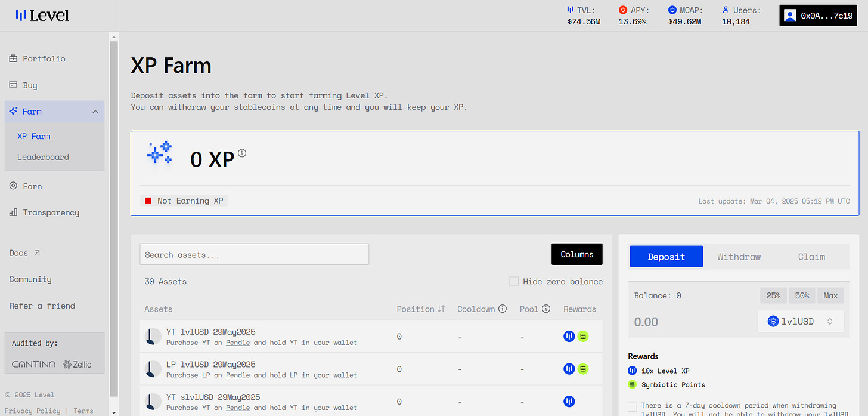This screenshot has width=868, height=416.
Task: Click Level XP reward icon in YT slvlUSD row
Action: pos(569,402)
